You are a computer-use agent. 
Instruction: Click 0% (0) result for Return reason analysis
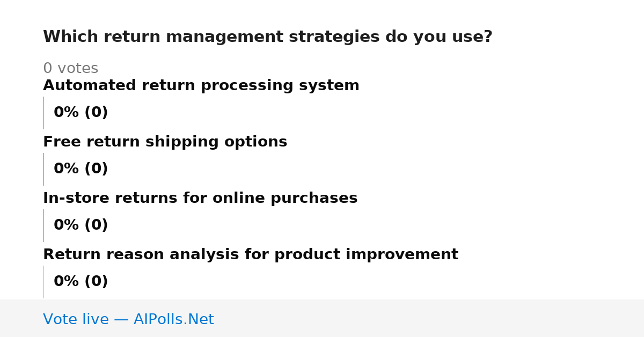[x=81, y=282]
